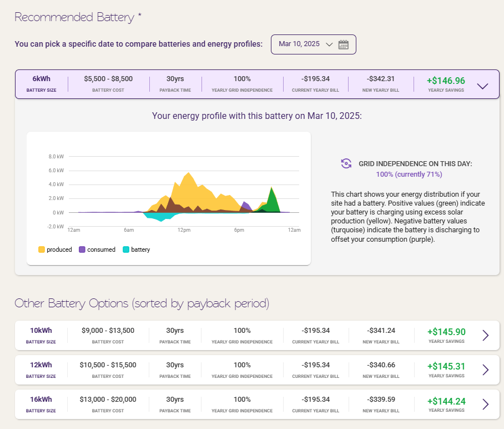Toggle the consumed legend series
The height and width of the screenshot is (429, 504).
pyautogui.click(x=97, y=250)
